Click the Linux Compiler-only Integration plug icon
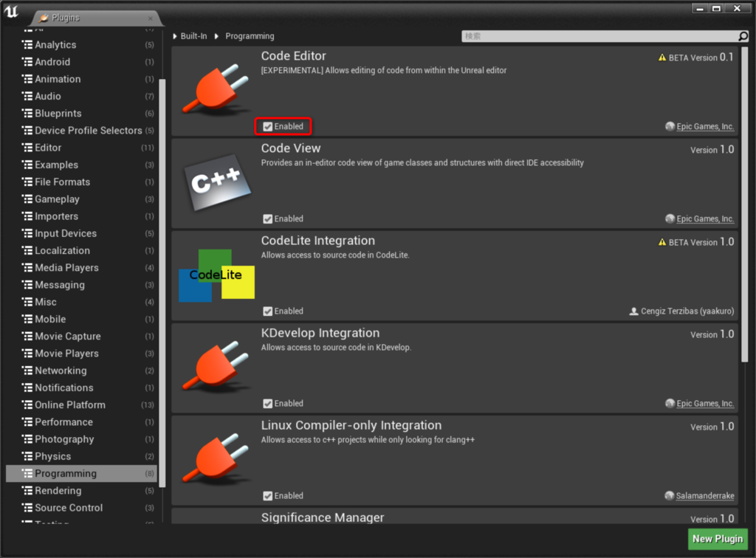Viewport: 756px width, 558px height. [216, 458]
